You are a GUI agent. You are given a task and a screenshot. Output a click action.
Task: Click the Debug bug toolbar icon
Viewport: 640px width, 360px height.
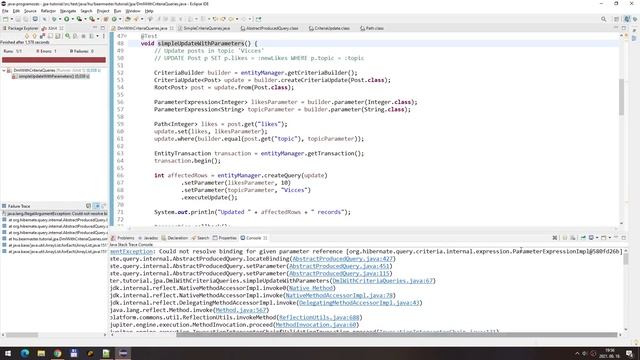coord(54,19)
